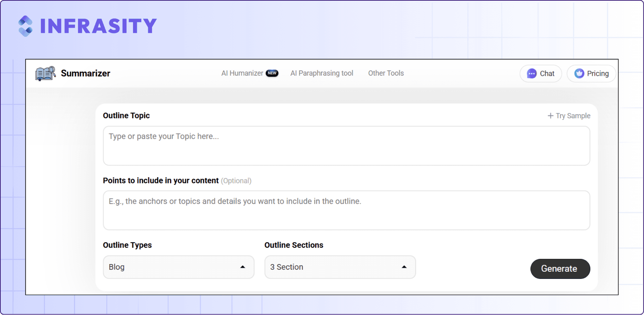Image resolution: width=644 pixels, height=315 pixels.
Task: Click the Infrasity logo
Action: point(88,26)
